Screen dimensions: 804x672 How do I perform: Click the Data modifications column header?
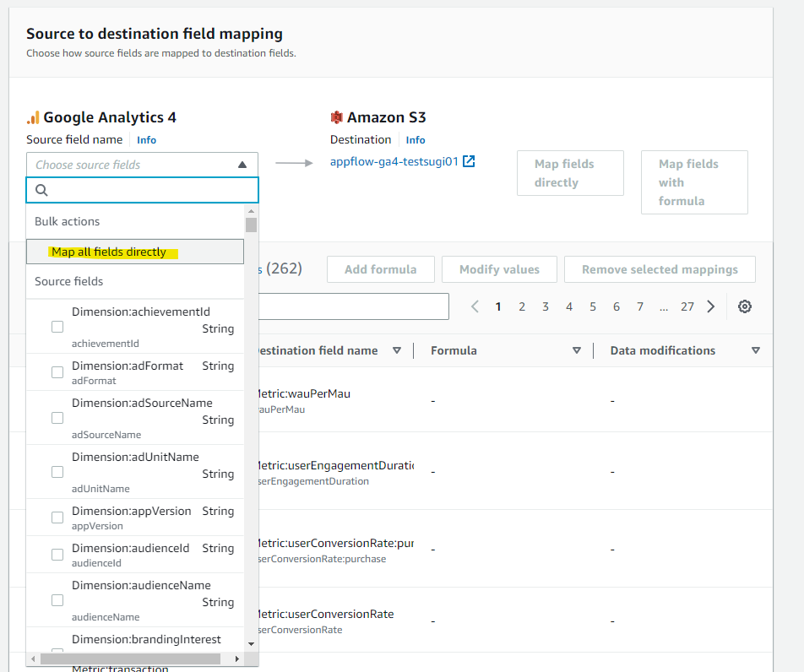[662, 350]
